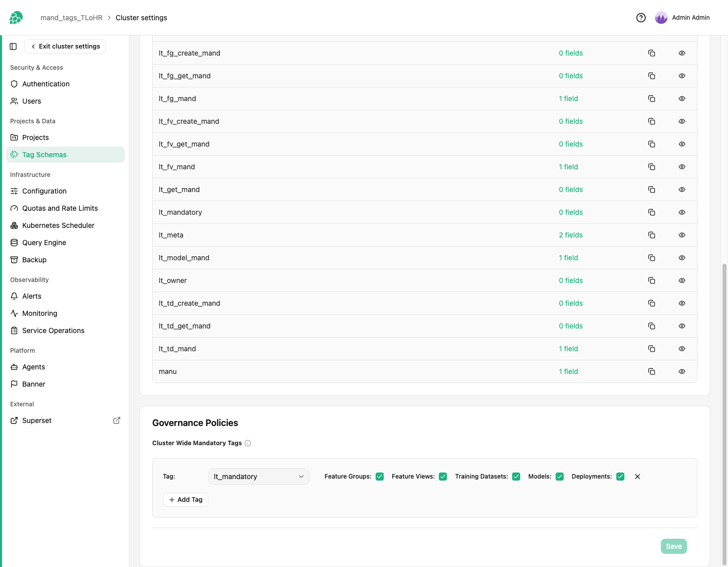Screen dimensions: 728x567
Task: View the lt_fg_get_mand schema via eye icon
Action: (682, 76)
